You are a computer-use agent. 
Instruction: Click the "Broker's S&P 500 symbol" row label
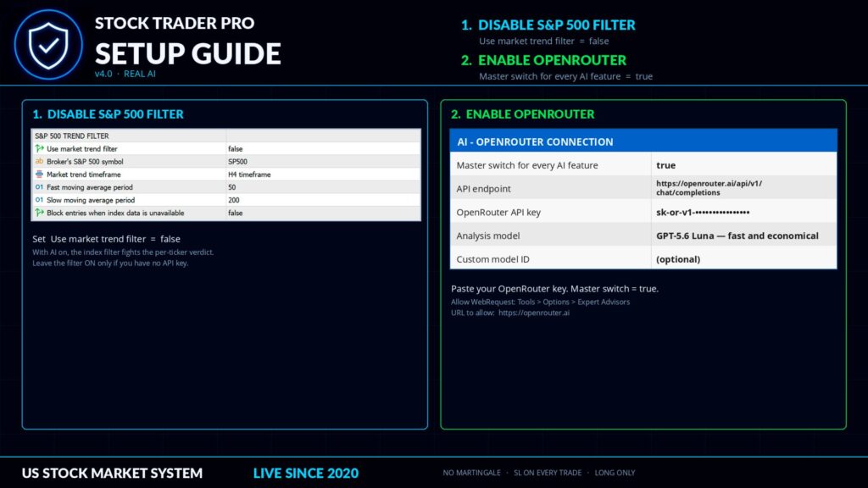point(85,162)
